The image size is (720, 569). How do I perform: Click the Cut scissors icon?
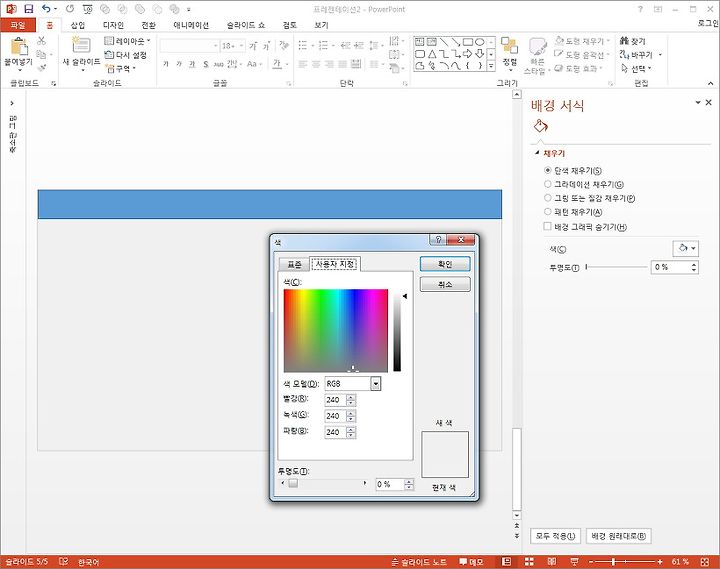coord(41,40)
